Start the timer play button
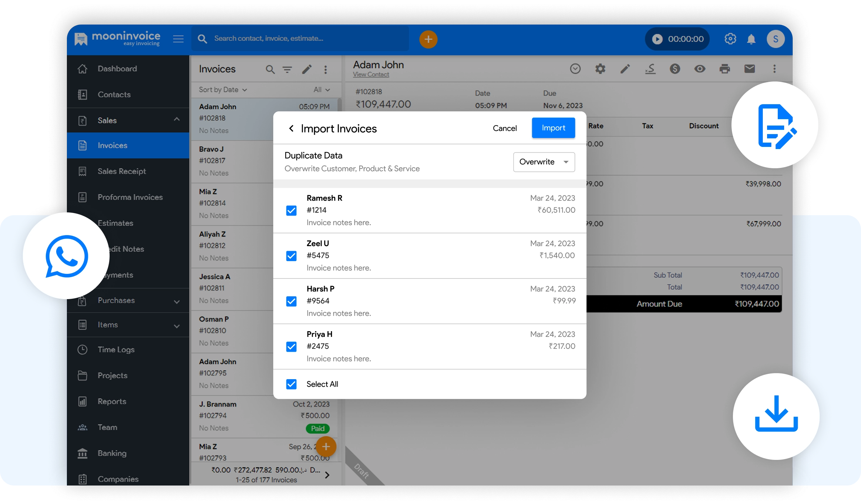Viewport: 861px width, 504px height. pyautogui.click(x=657, y=39)
